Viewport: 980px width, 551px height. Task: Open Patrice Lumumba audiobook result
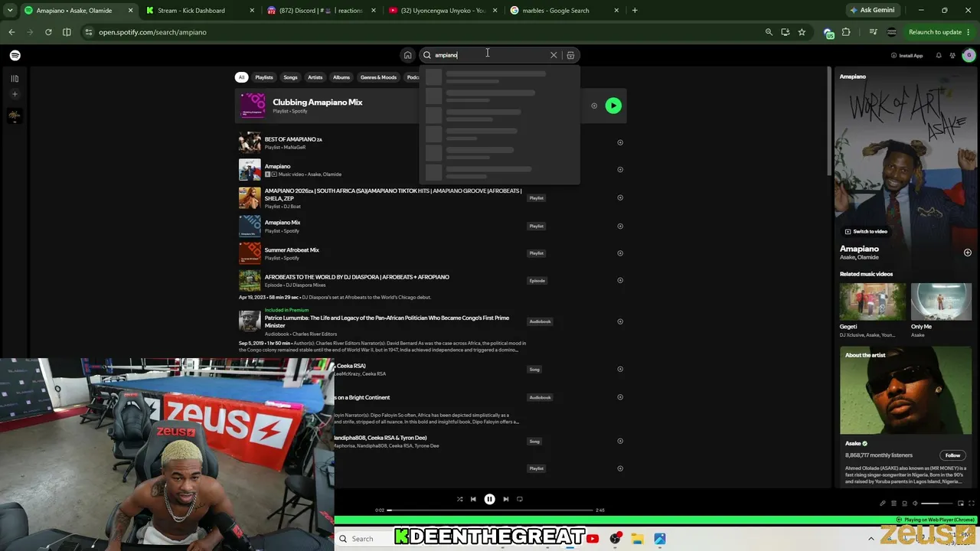point(387,321)
